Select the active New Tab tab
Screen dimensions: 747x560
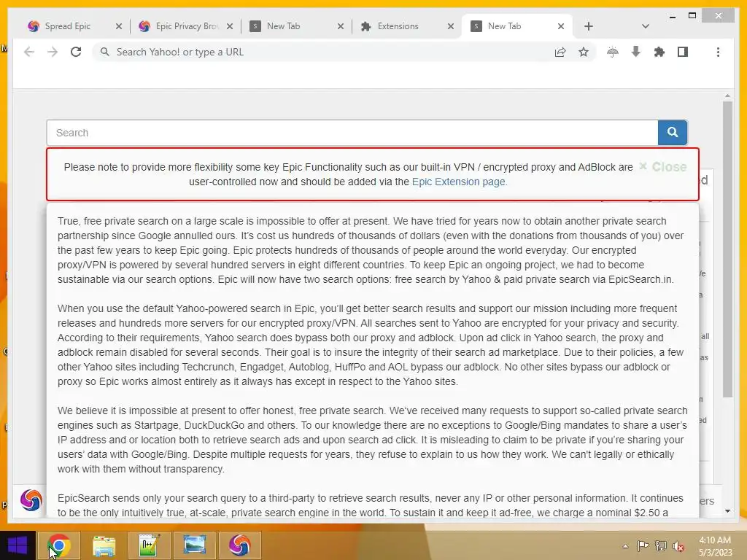point(504,26)
